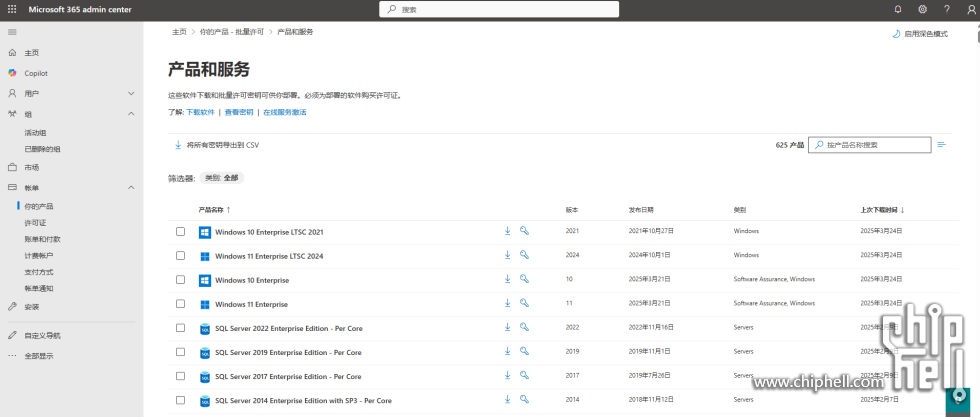Open 计费帐户 in sidebar
The image size is (980, 417).
(x=39, y=255)
